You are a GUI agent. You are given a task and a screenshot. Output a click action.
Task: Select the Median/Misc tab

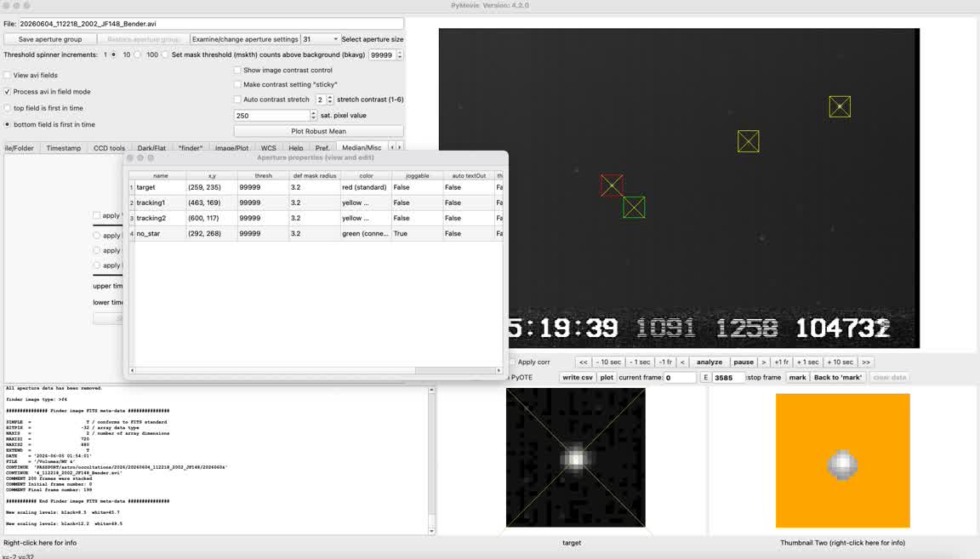tap(362, 147)
